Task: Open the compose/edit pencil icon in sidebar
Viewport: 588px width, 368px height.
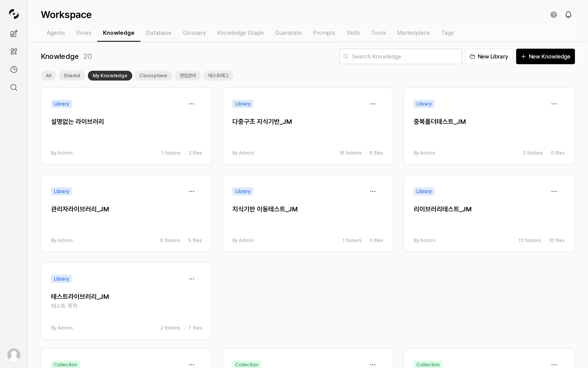Action: pyautogui.click(x=14, y=33)
